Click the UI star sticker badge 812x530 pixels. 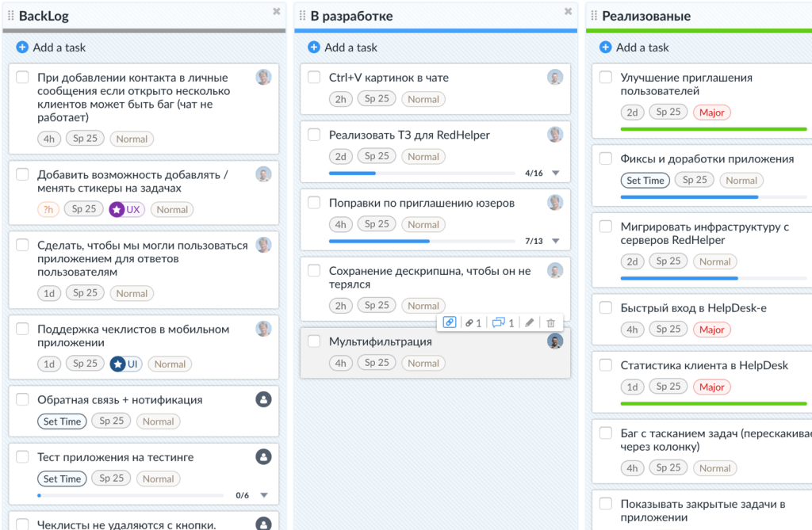[125, 364]
